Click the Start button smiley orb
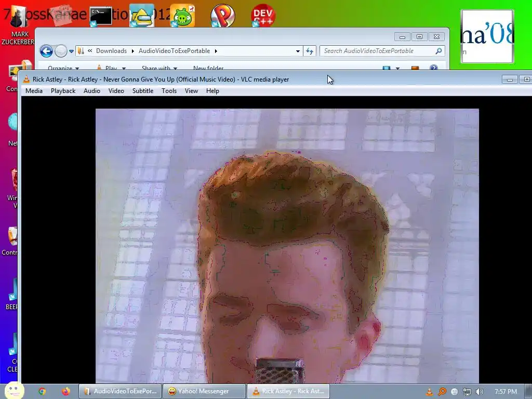Image resolution: width=532 pixels, height=399 pixels. (x=14, y=391)
